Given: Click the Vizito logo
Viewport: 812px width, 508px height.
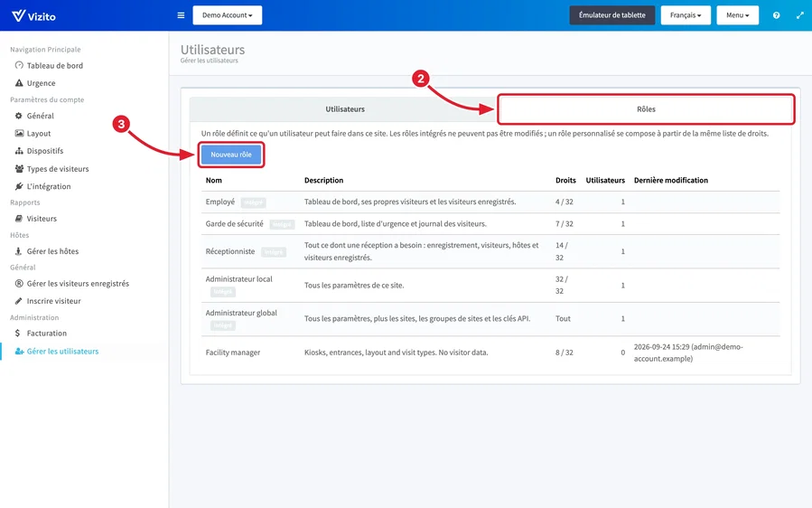Looking at the screenshot, I should click(33, 16).
